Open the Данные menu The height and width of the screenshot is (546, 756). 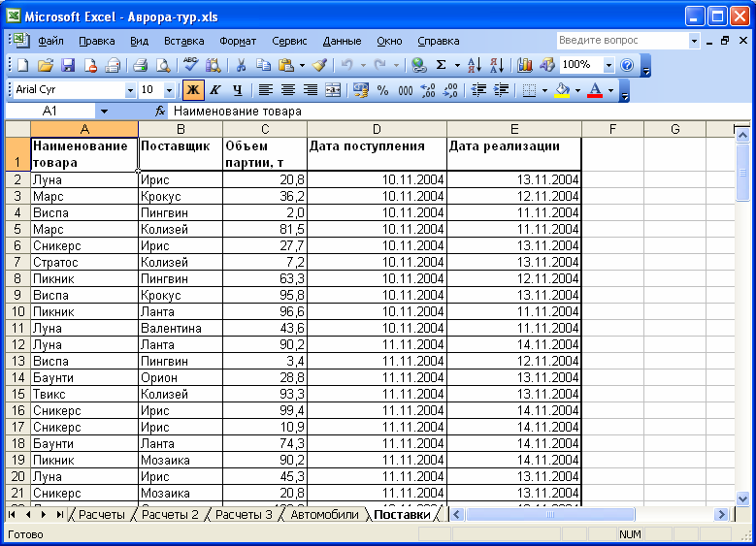point(342,41)
